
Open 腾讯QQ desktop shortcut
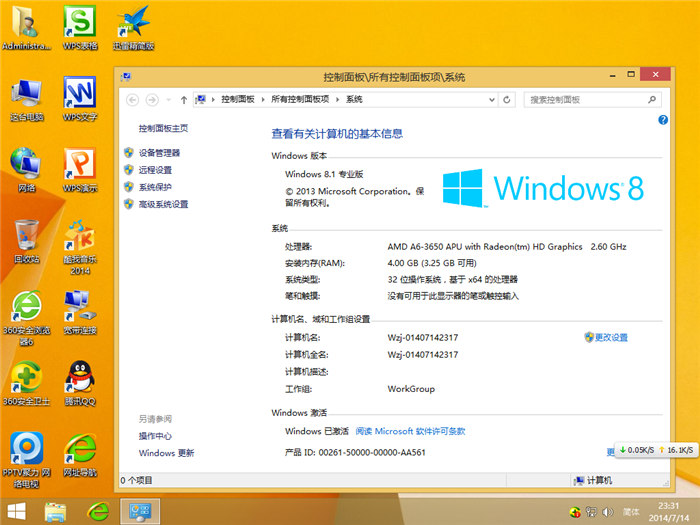pos(80,383)
